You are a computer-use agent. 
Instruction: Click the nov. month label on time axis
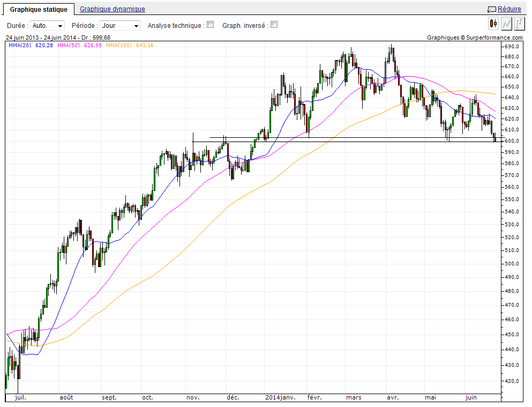click(x=193, y=397)
